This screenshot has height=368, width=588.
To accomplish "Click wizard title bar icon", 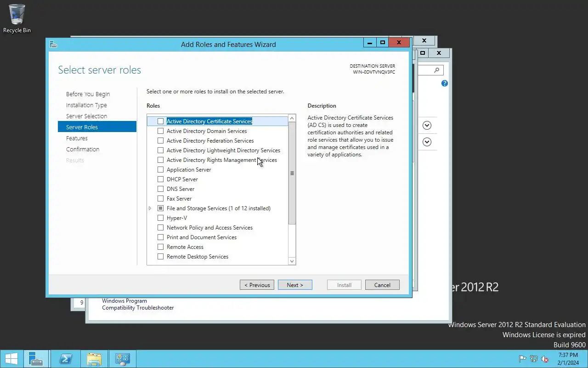I will click(x=53, y=44).
